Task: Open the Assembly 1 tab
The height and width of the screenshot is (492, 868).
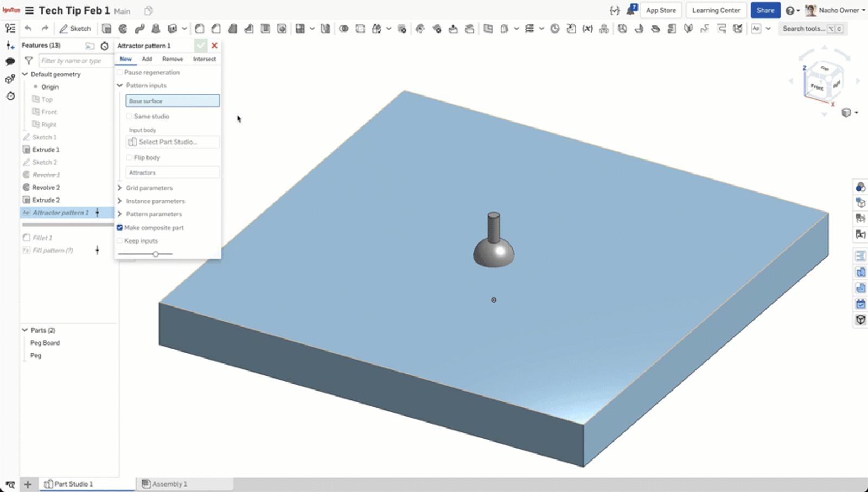Action: (x=169, y=484)
